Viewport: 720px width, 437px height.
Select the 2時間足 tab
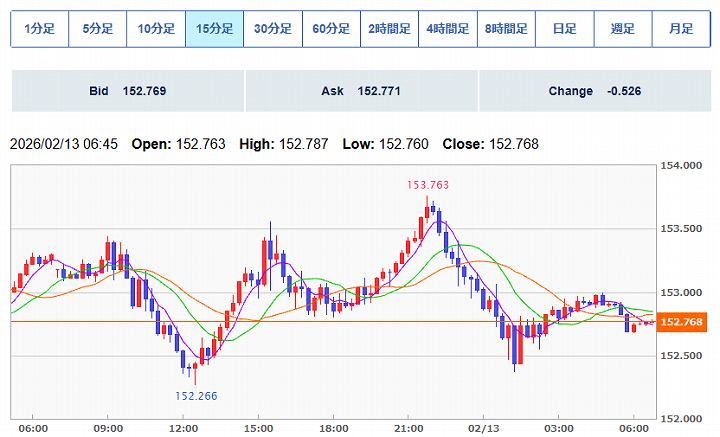coord(389,29)
